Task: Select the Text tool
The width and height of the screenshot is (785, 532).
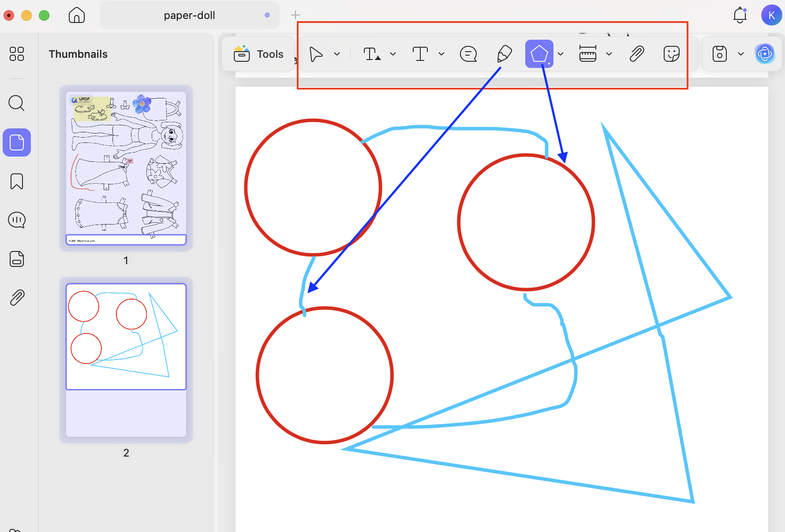Action: (420, 54)
